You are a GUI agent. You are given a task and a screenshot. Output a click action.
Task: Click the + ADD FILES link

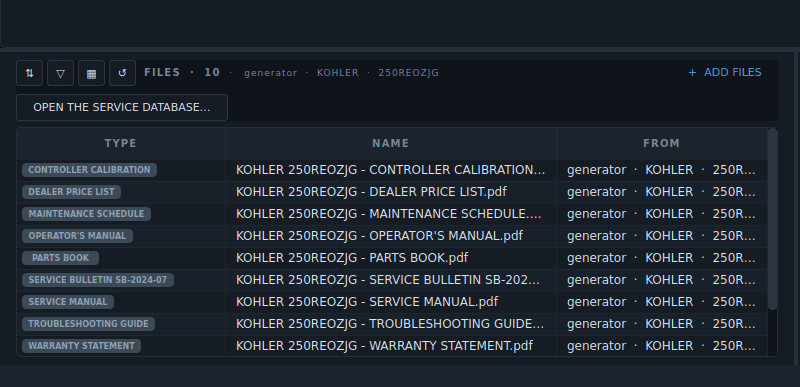[x=724, y=72]
